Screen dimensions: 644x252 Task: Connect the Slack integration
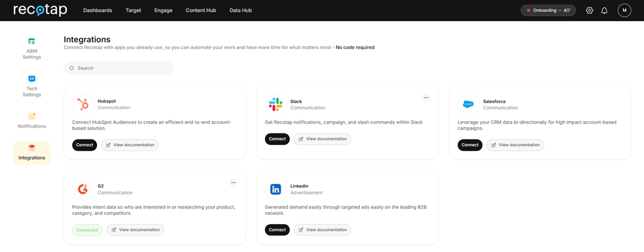point(277,139)
